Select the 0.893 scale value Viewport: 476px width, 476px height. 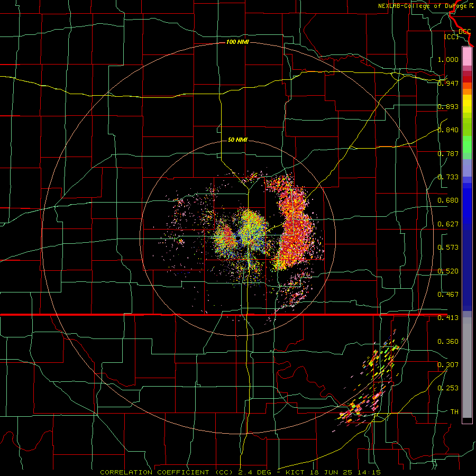tap(448, 106)
